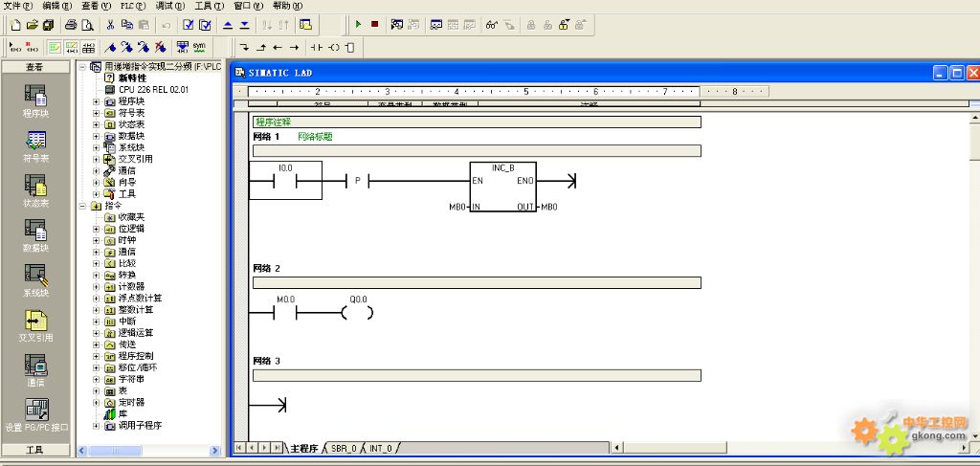Click the 工具 button at the view bar bottom
The image size is (980, 466).
pyautogui.click(x=35, y=450)
